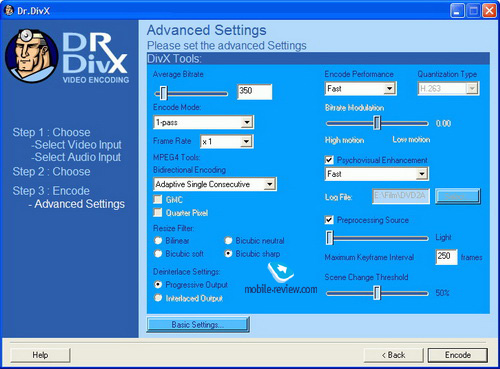Screen dimensions: 500x369
Task: Click the Dr. DivX doctor logo
Action: (32, 56)
